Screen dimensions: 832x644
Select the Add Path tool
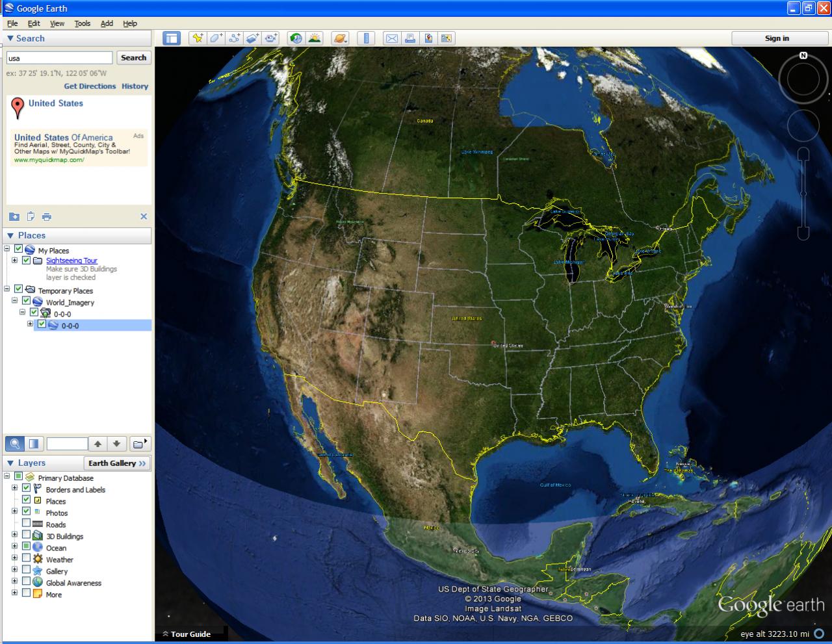(235, 38)
